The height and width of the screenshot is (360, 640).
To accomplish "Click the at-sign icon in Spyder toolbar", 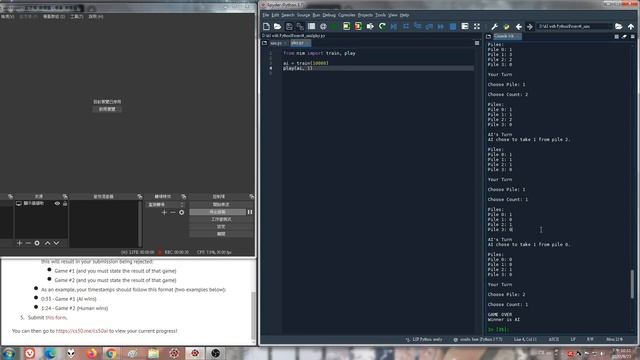I will 323,27.
